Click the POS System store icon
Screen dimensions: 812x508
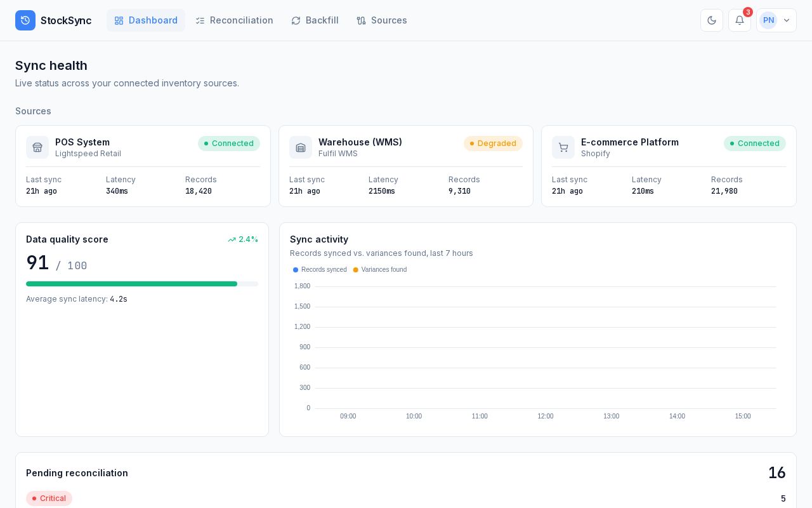[x=37, y=147]
